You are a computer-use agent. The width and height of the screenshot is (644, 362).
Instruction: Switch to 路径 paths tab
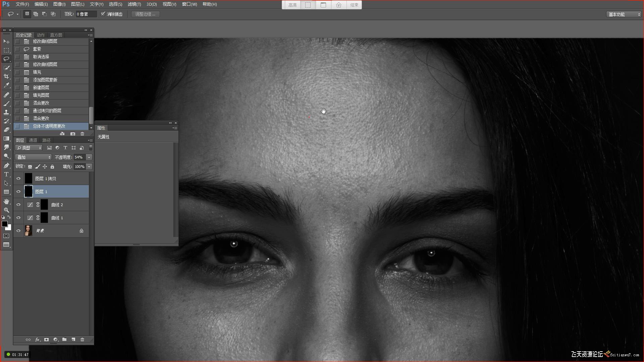(x=46, y=140)
